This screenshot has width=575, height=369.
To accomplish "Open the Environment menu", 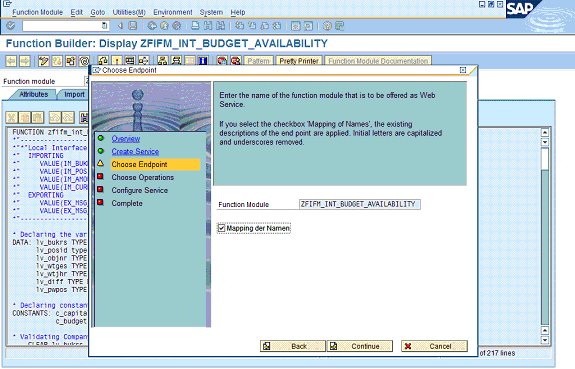I will [x=173, y=12].
